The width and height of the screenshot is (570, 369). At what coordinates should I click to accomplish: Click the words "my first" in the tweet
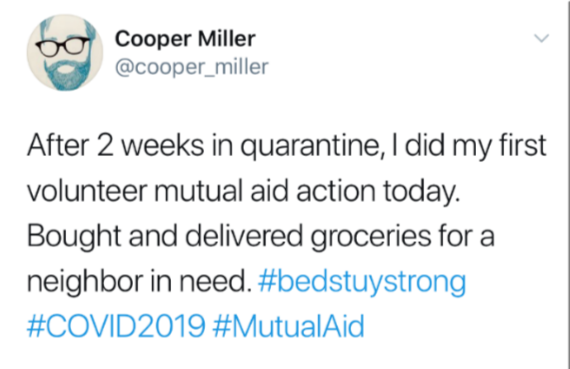(499, 147)
